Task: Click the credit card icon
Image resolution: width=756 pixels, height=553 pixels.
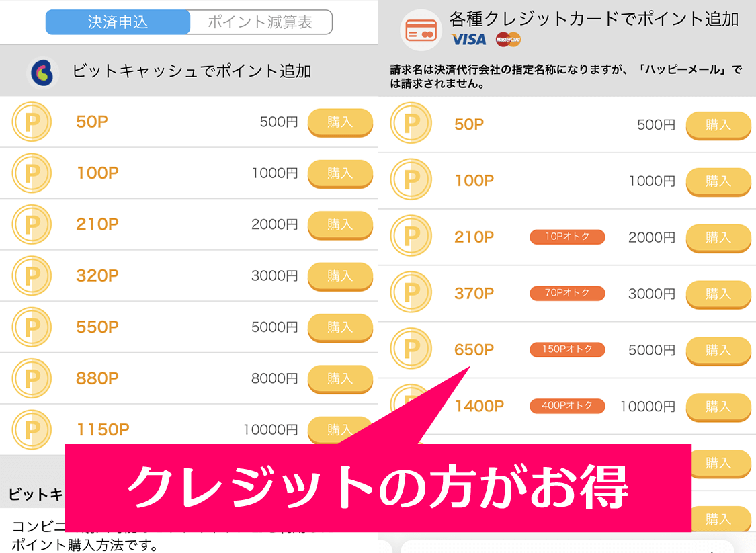Action: coord(421,30)
